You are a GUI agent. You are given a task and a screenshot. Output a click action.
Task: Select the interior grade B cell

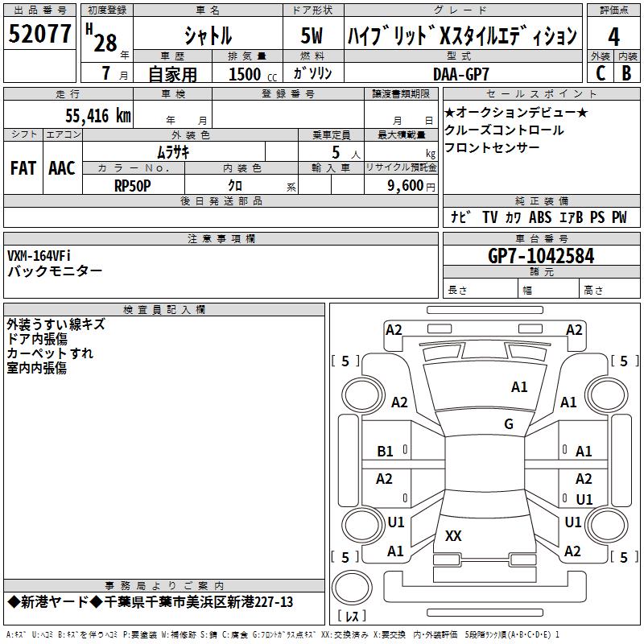tap(627, 73)
